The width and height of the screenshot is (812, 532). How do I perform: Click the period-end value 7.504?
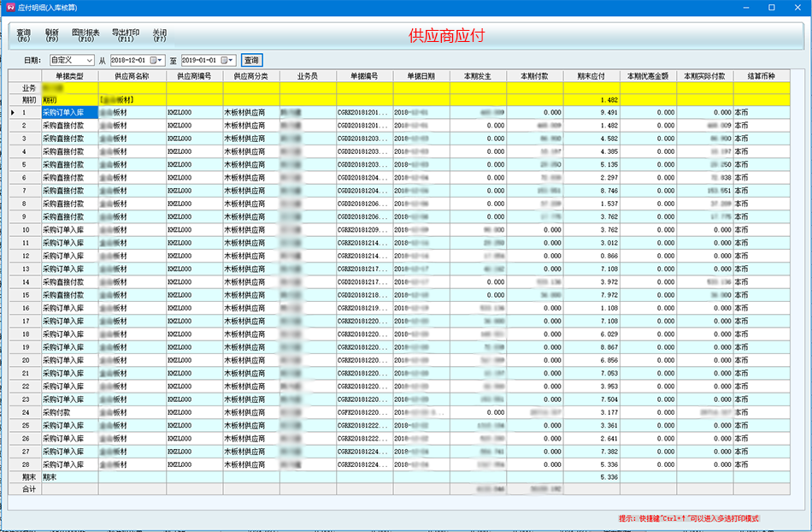click(x=609, y=399)
